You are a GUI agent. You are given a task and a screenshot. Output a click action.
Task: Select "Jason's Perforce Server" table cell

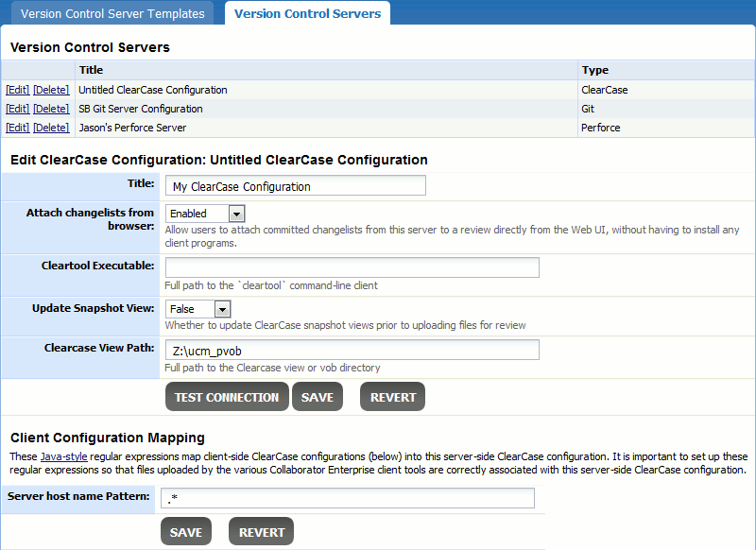coord(326,128)
